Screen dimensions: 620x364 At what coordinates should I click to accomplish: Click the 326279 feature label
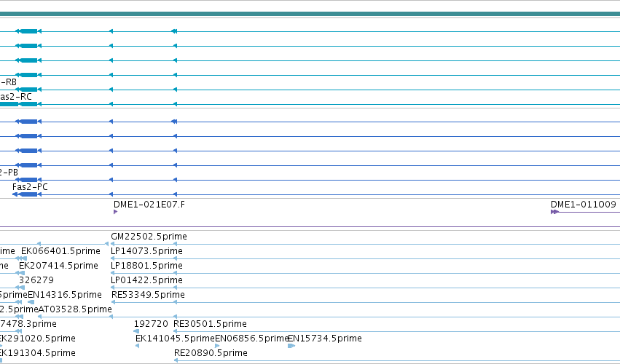(x=36, y=280)
